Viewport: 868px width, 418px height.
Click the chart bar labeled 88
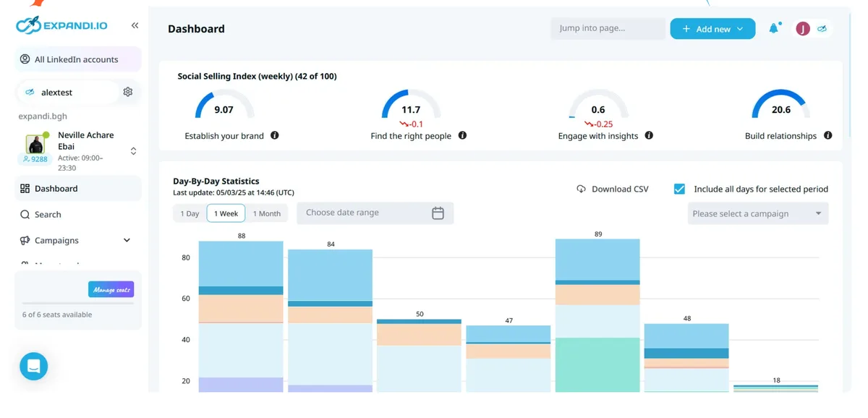(241, 317)
